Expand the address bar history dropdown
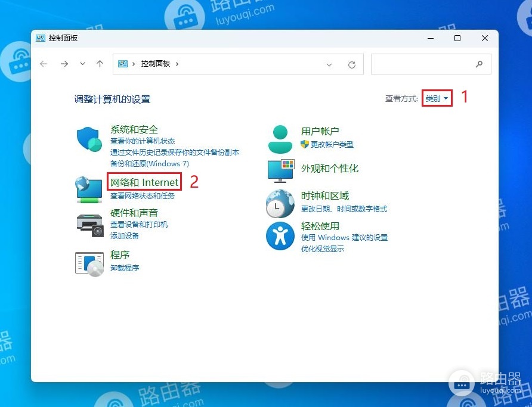This screenshot has width=532, height=407. pyautogui.click(x=329, y=64)
